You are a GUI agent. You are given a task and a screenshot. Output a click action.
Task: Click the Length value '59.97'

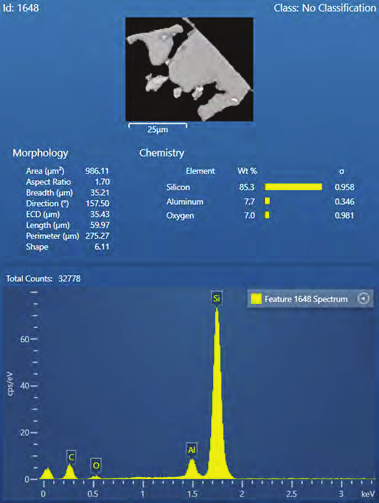100,225
